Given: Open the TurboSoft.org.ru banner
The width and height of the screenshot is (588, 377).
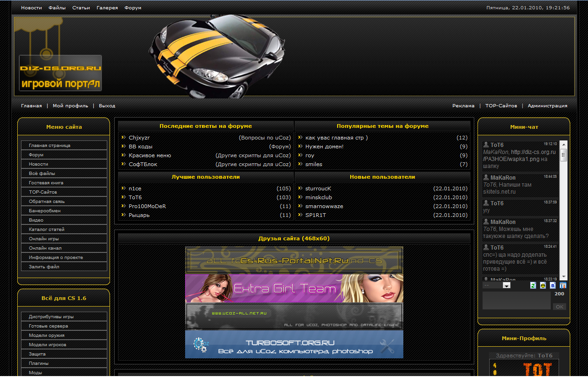Looking at the screenshot, I should 294,344.
